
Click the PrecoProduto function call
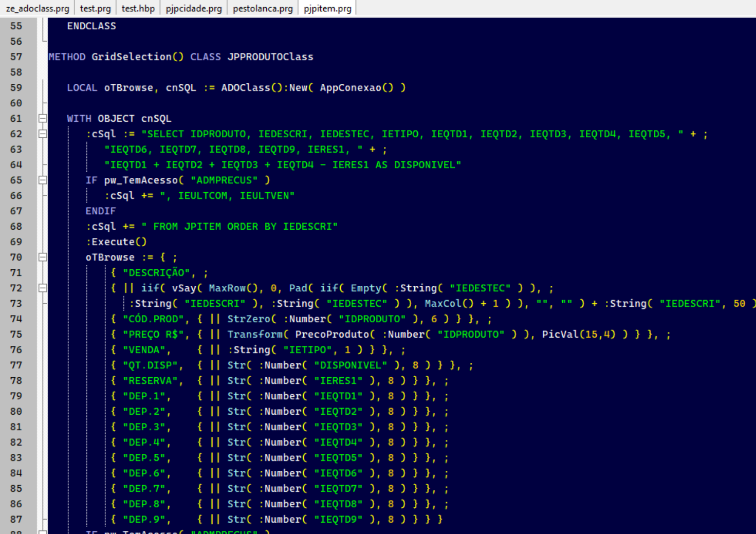coord(333,334)
